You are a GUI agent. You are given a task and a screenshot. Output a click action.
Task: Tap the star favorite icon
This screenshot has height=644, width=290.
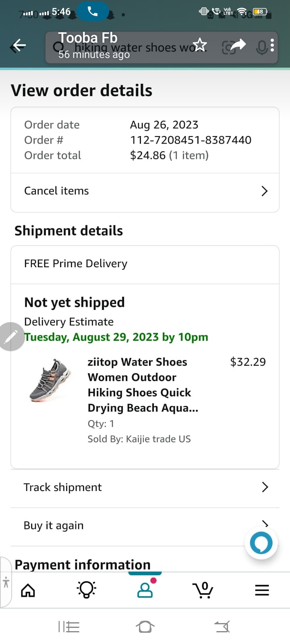point(200,45)
